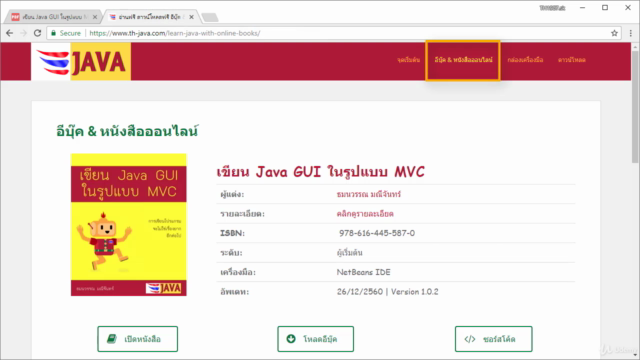Click the page heading อีบุ๊ค & หนังสือออนไลน์

click(127, 131)
